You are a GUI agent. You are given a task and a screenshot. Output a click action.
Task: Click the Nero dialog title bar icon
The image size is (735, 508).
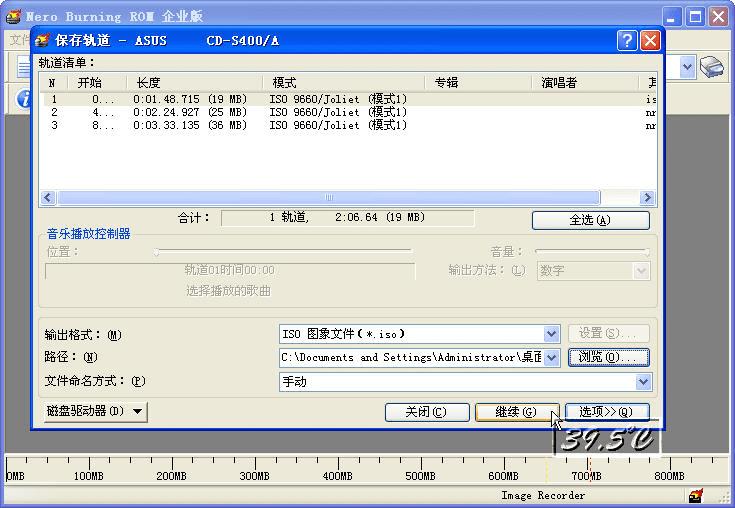pyautogui.click(x=43, y=40)
